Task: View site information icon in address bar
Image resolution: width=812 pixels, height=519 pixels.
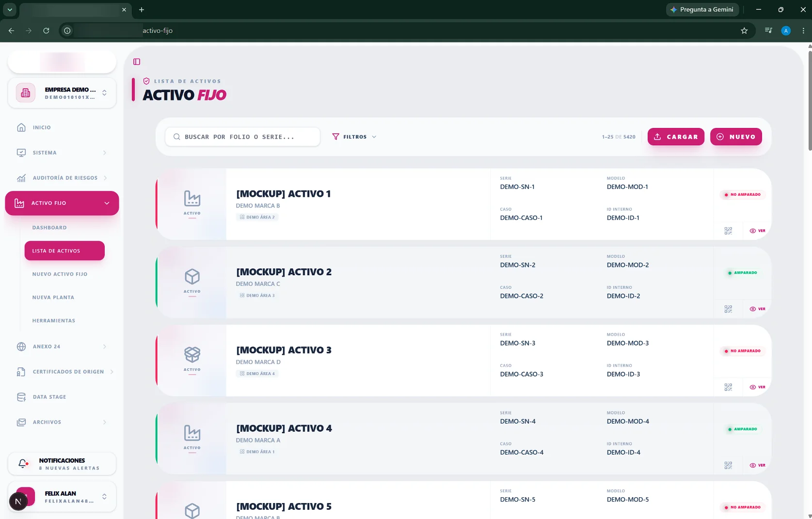Action: pyautogui.click(x=67, y=31)
